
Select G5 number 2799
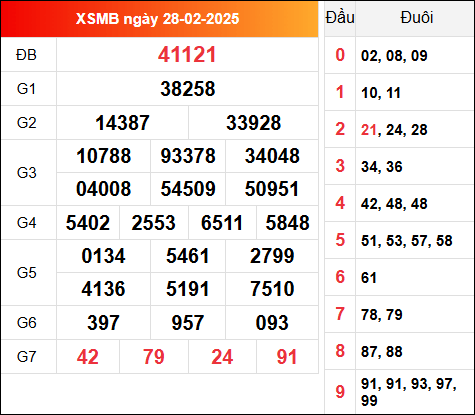pyautogui.click(x=272, y=256)
